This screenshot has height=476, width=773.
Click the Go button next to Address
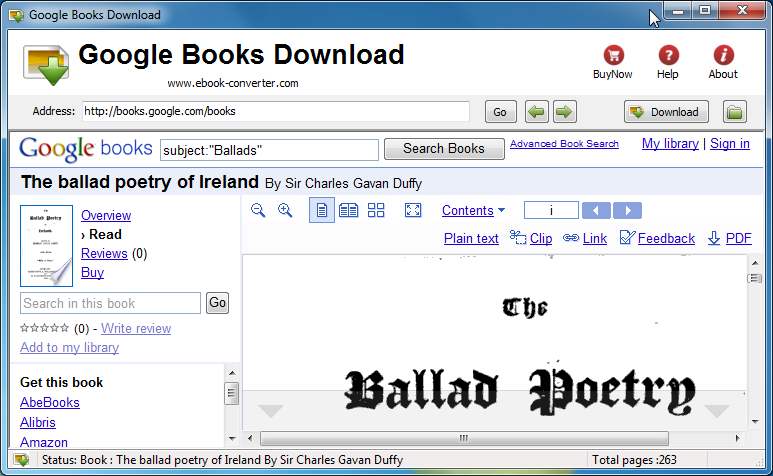500,112
